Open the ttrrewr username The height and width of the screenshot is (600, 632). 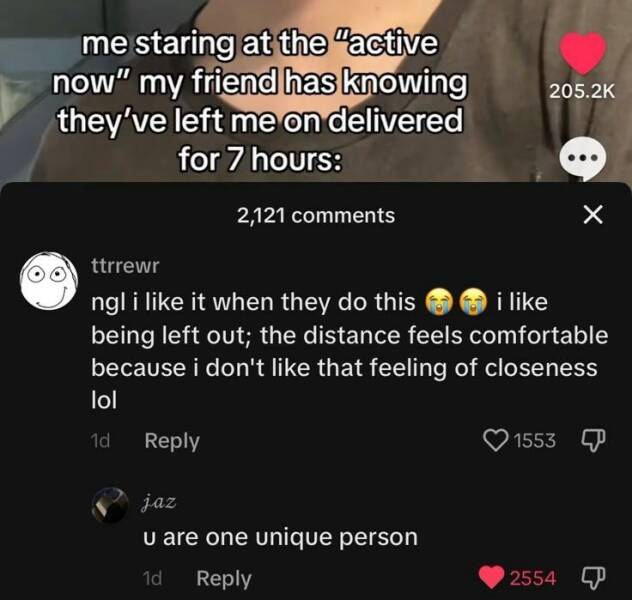click(x=125, y=266)
